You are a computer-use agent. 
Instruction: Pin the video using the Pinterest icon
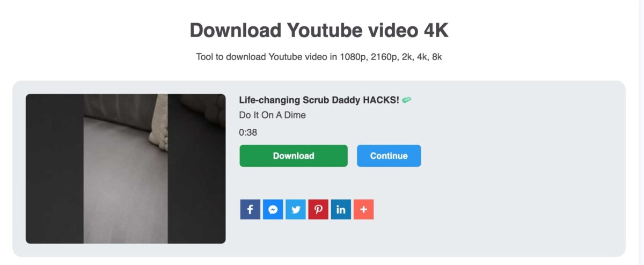click(318, 210)
